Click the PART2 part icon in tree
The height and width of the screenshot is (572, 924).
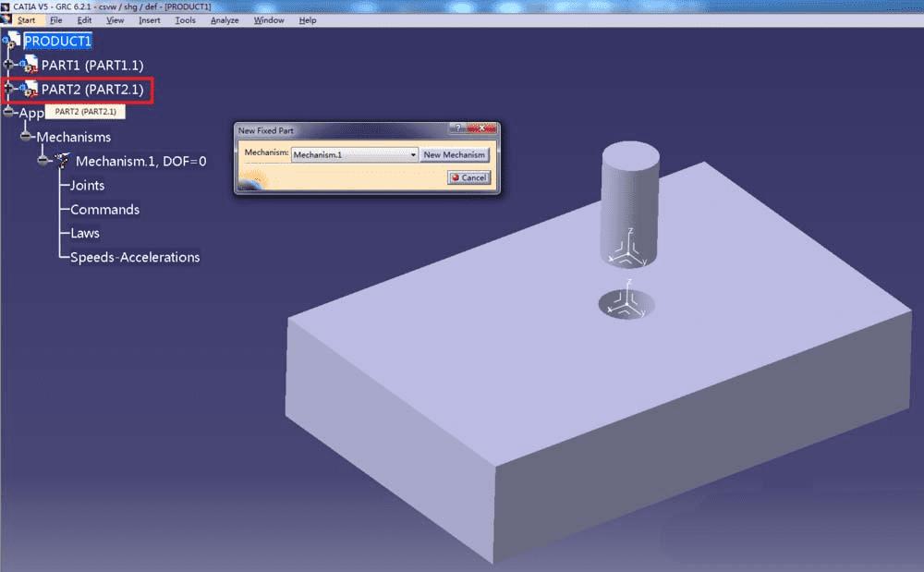tap(29, 90)
